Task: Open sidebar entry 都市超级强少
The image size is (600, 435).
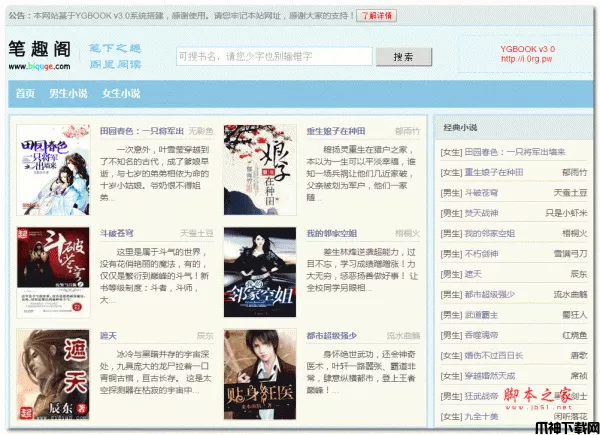Action: [489, 295]
